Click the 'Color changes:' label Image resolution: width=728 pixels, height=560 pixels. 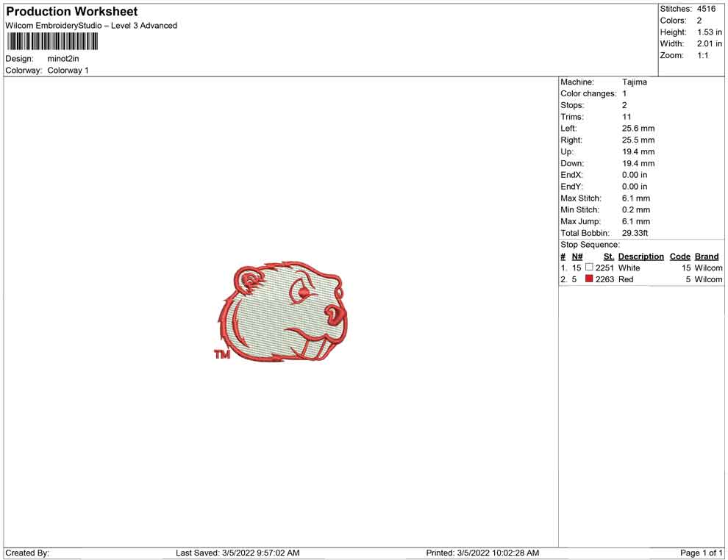(588, 94)
